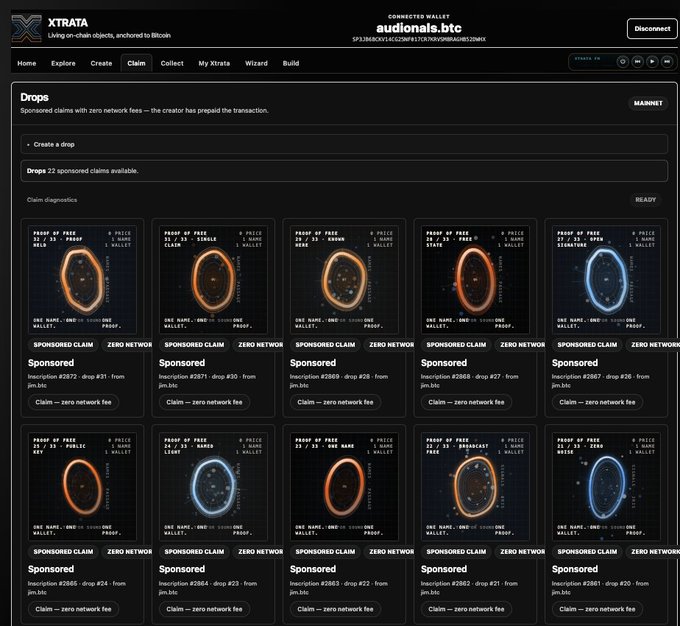Click the XTRATA title text
Viewport: 680px width, 626px height.
pyautogui.click(x=68, y=23)
